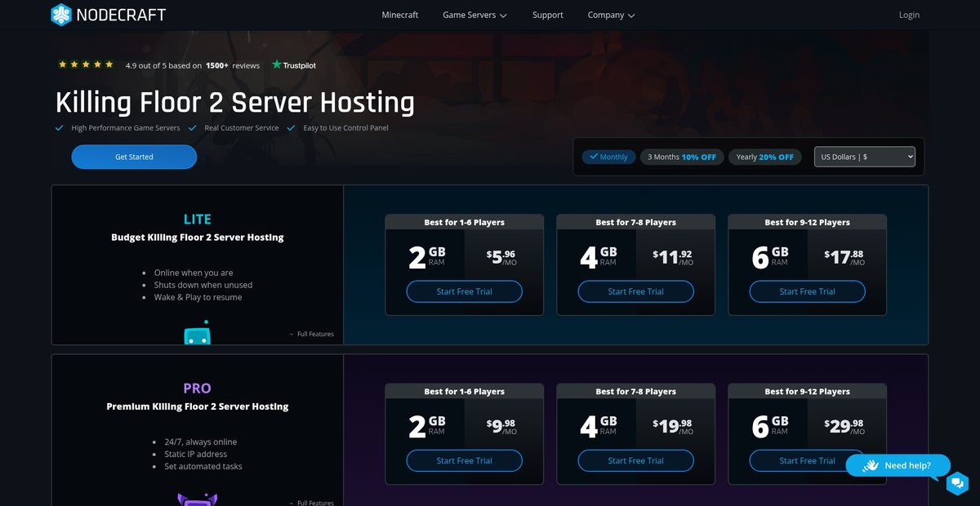Click the Nodecraft logo icon
The height and width of the screenshot is (506, 980).
[x=61, y=15]
